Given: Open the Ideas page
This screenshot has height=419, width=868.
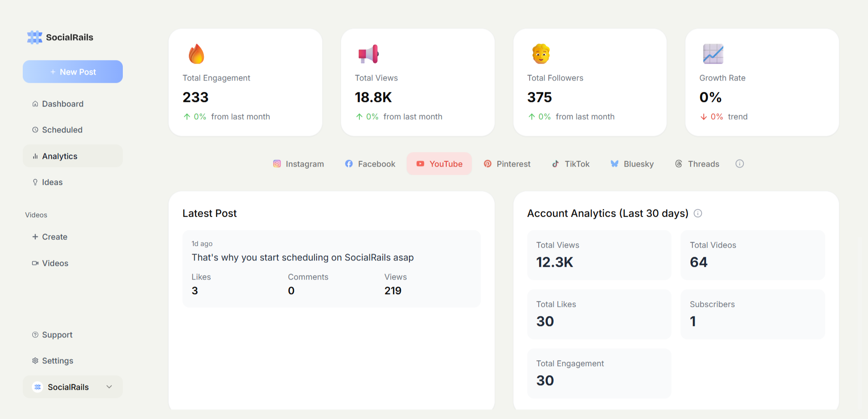Looking at the screenshot, I should tap(73, 182).
